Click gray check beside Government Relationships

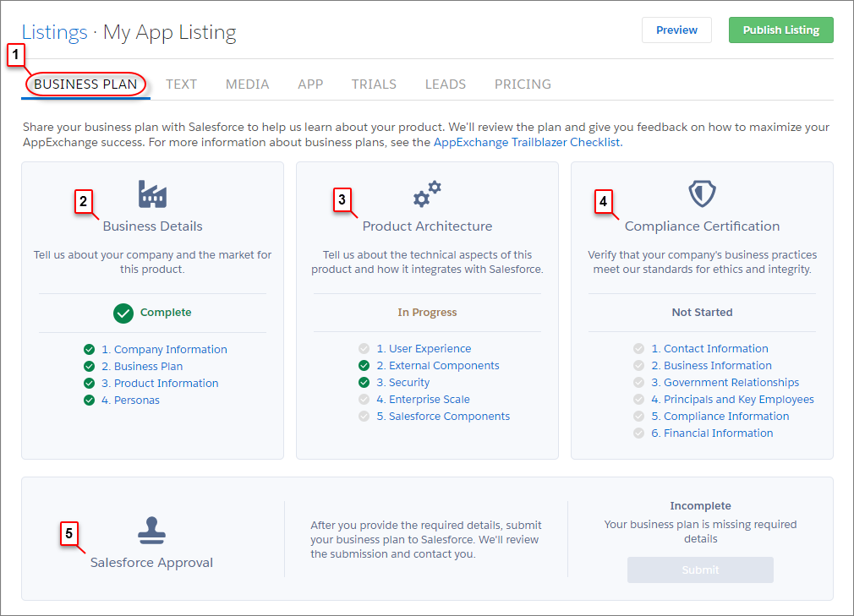639,382
